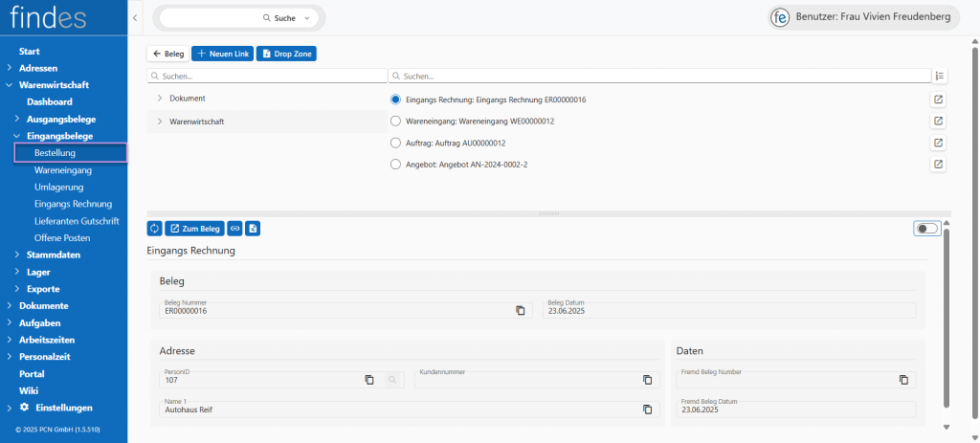Copy the Beleg Nummer ER00000016

pos(521,311)
